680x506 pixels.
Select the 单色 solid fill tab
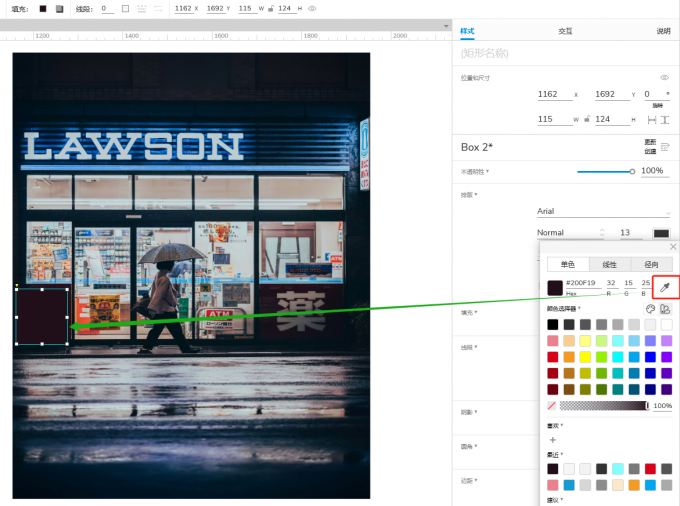[x=568, y=264]
